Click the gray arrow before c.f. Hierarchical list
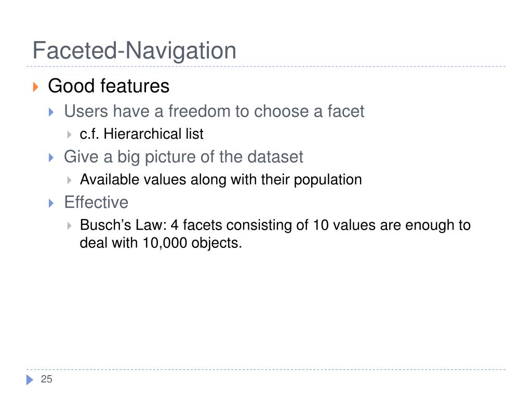The height and width of the screenshot is (399, 532). [x=69, y=135]
